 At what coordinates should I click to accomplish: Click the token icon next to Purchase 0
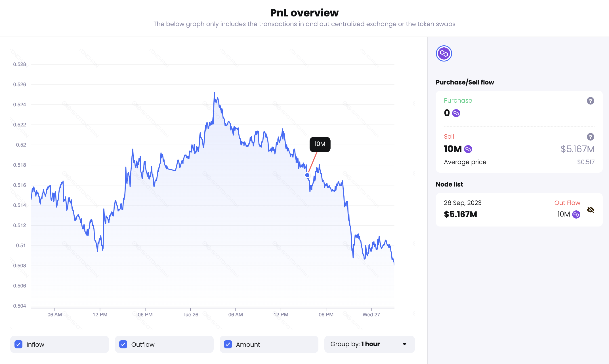[x=456, y=113]
